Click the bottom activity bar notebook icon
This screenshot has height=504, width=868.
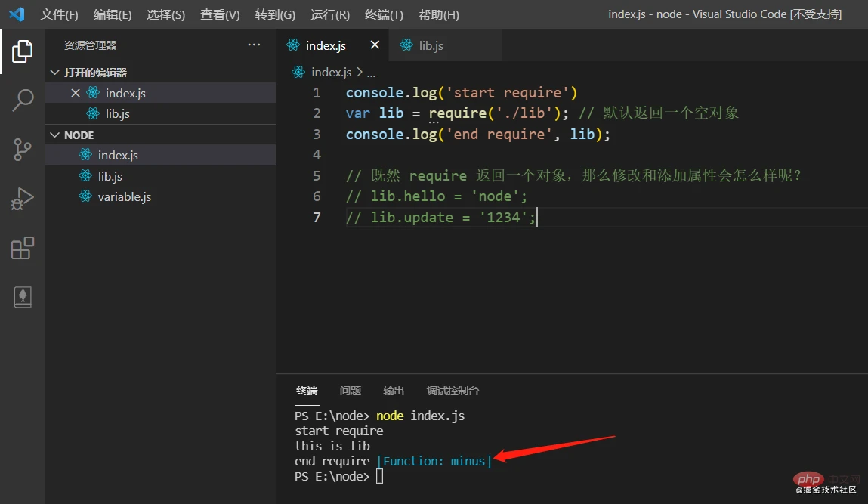[22, 297]
